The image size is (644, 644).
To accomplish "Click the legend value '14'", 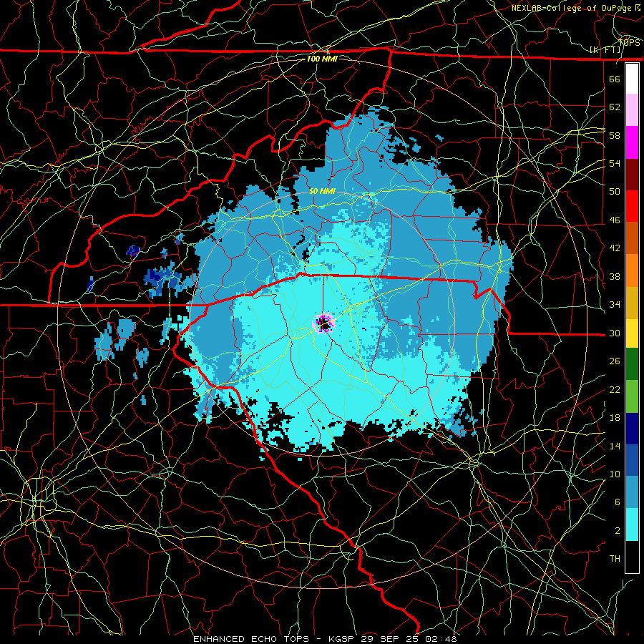I will click(615, 446).
